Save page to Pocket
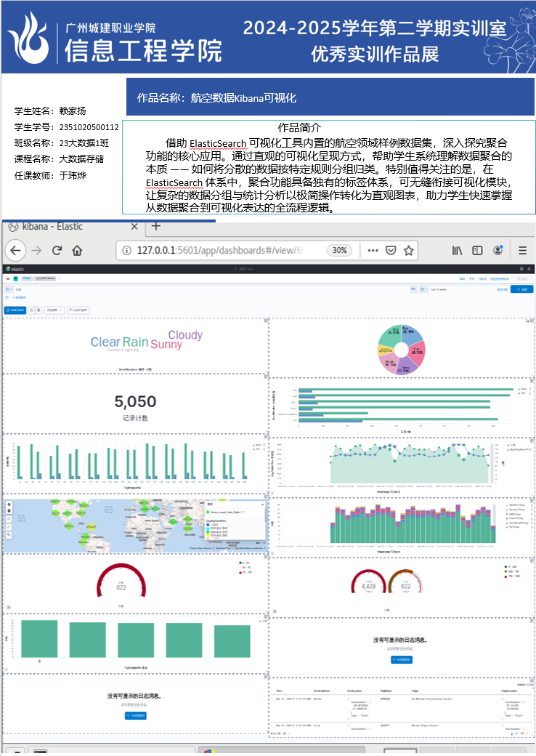536x756 pixels. coord(391,250)
